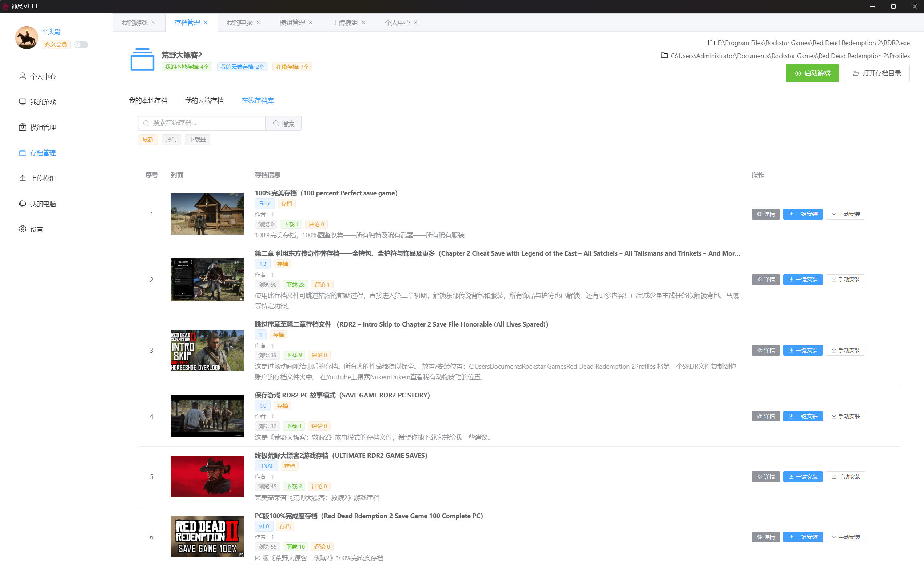Screen dimensions: 924x588
Task: Switch to the 模组管理 top tab
Action: click(292, 23)
